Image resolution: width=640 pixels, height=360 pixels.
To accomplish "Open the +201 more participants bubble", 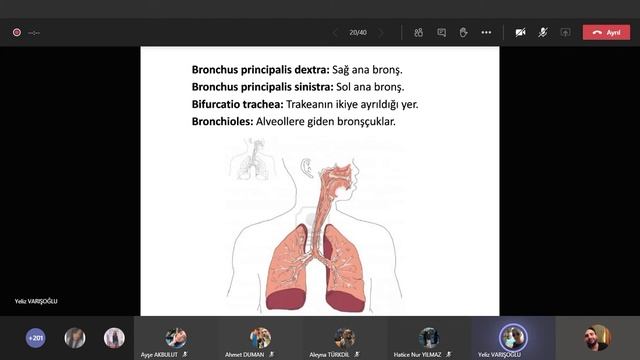I will click(x=36, y=338).
